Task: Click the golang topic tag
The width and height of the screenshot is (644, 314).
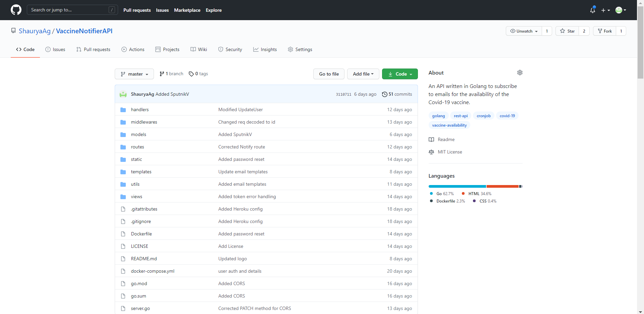Action: (438, 116)
